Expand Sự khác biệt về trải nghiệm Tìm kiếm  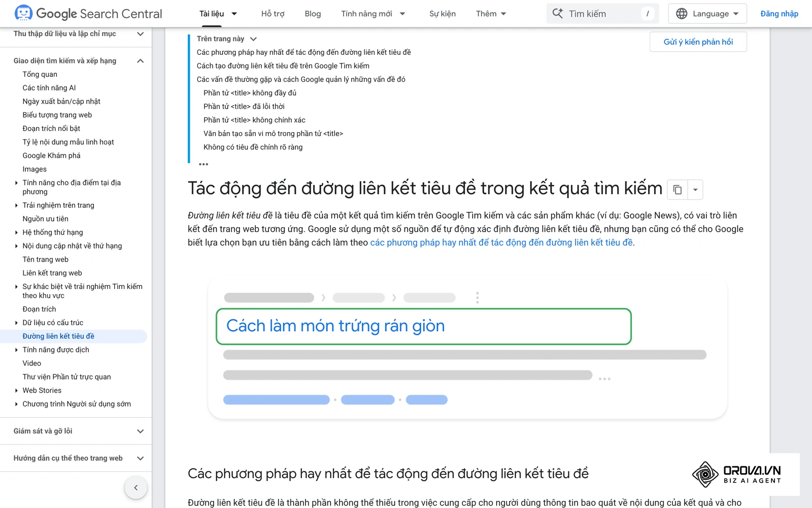pos(16,287)
